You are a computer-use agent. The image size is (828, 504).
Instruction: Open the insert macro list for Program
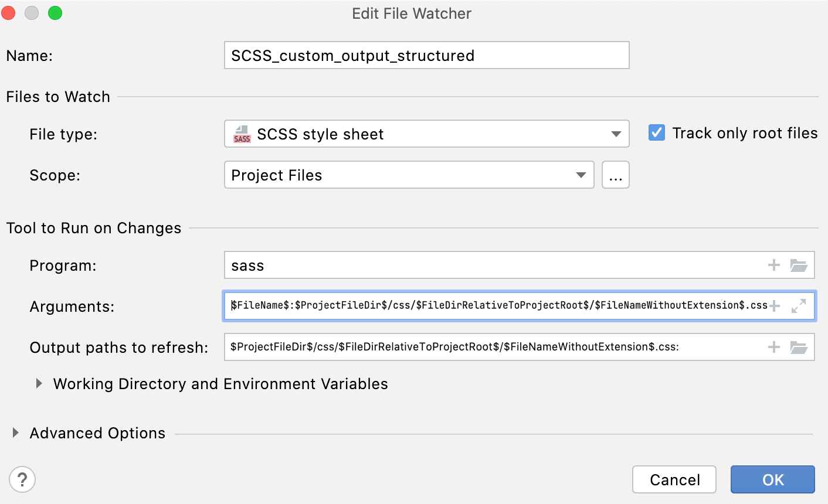pyautogui.click(x=773, y=265)
